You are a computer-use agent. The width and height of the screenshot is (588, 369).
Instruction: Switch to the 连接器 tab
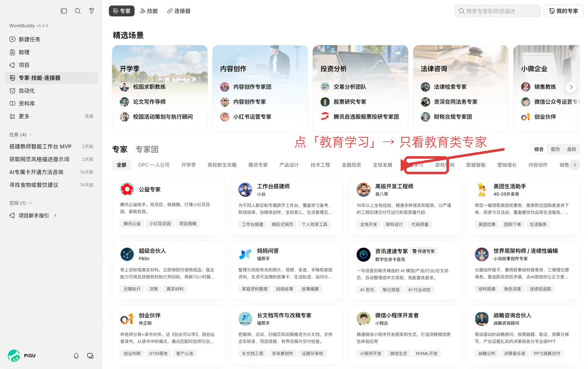click(x=179, y=11)
